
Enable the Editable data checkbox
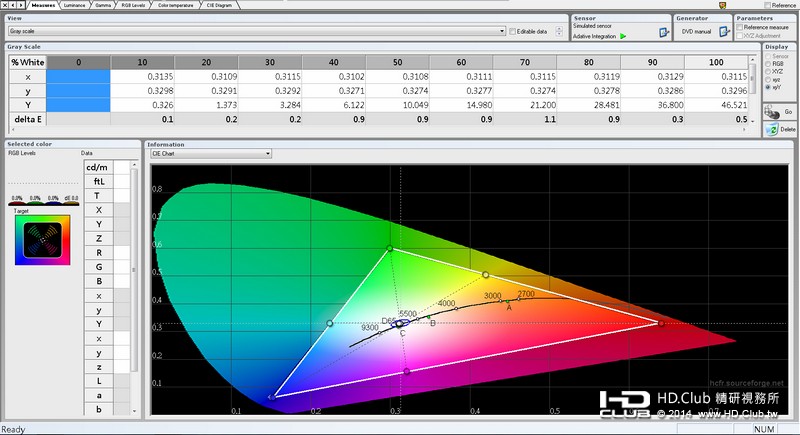pyautogui.click(x=514, y=32)
